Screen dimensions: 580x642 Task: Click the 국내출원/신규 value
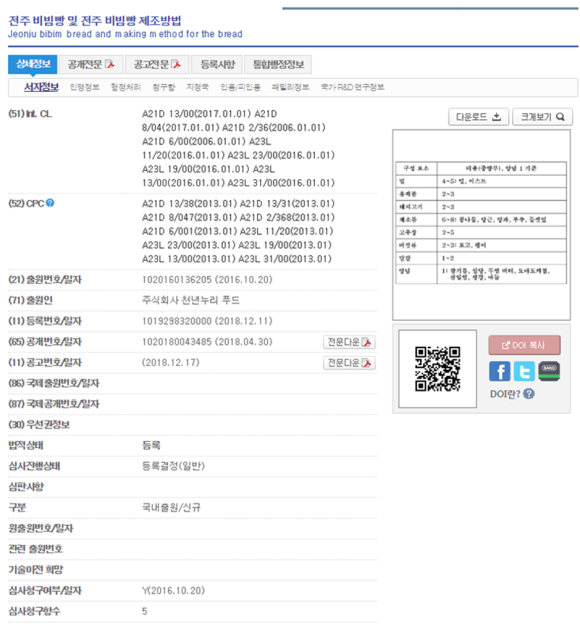click(x=171, y=508)
